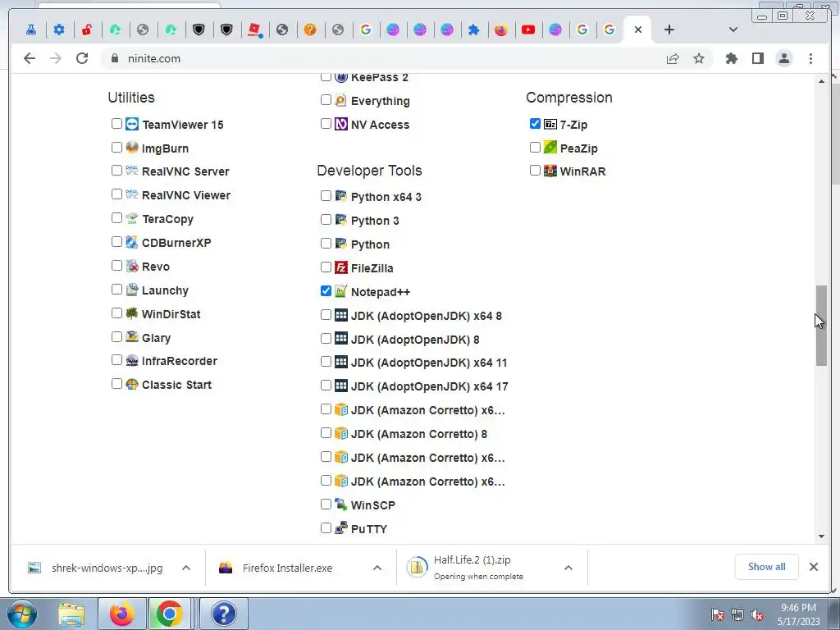Screen dimensions: 840x630
Task: Click the WinDirStat tree icon
Action: point(132,313)
